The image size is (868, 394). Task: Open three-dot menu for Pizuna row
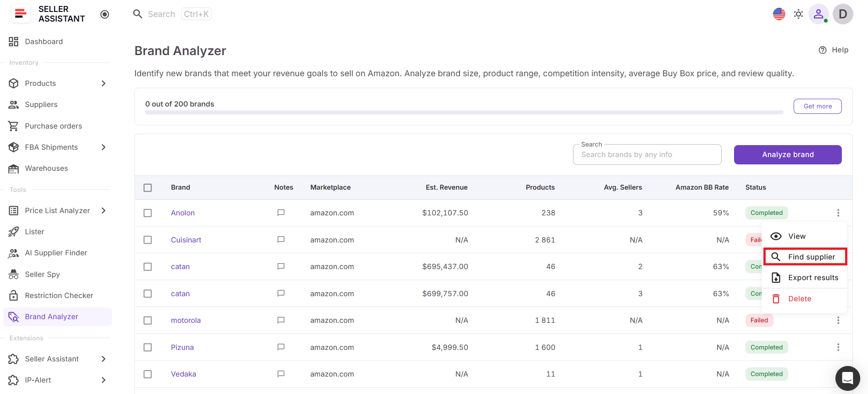point(838,347)
